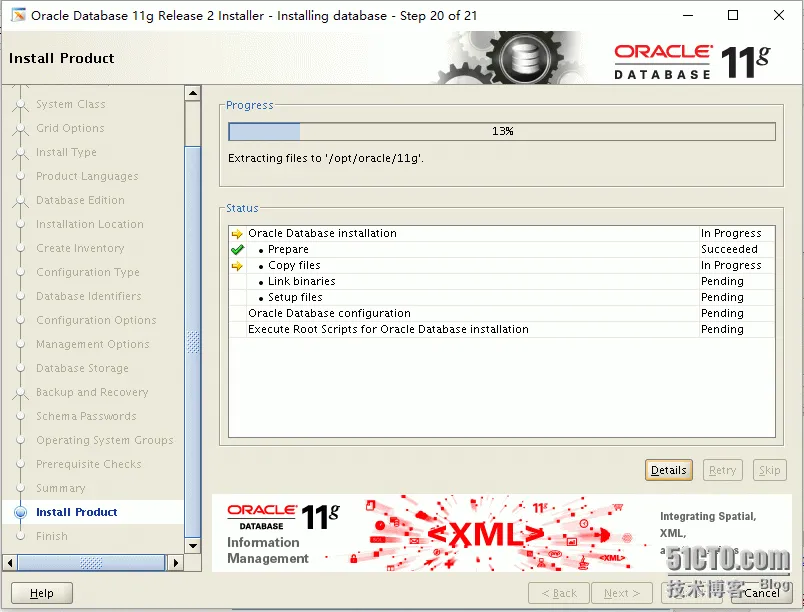Select the Installation Location step
The image size is (804, 612).
pos(90,224)
